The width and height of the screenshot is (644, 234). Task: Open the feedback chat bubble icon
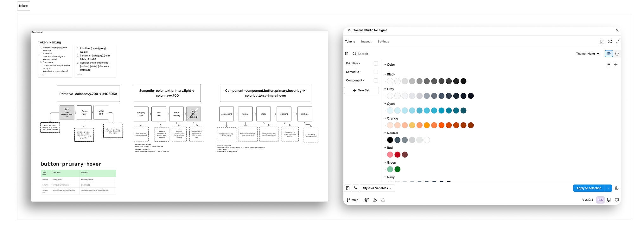[617, 200]
